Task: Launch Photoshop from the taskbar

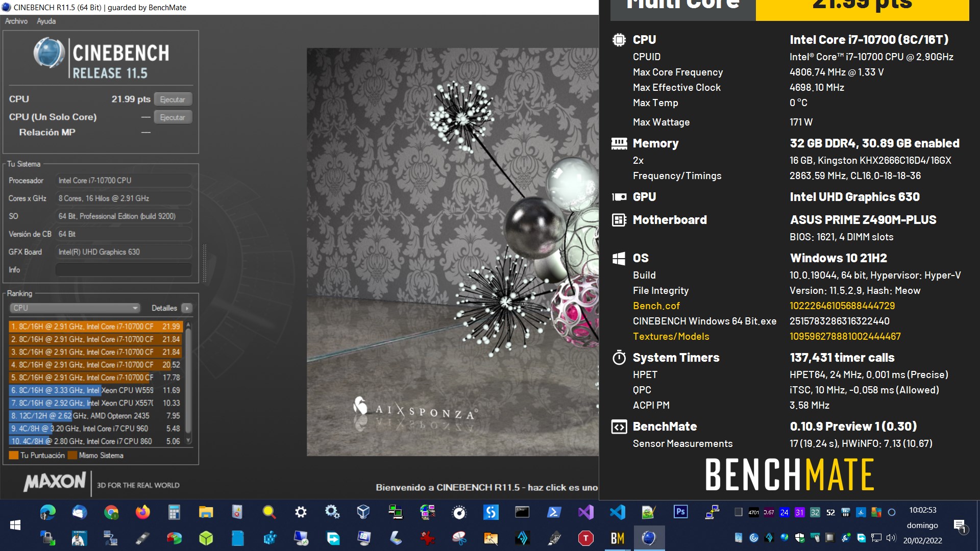Action: pos(680,512)
